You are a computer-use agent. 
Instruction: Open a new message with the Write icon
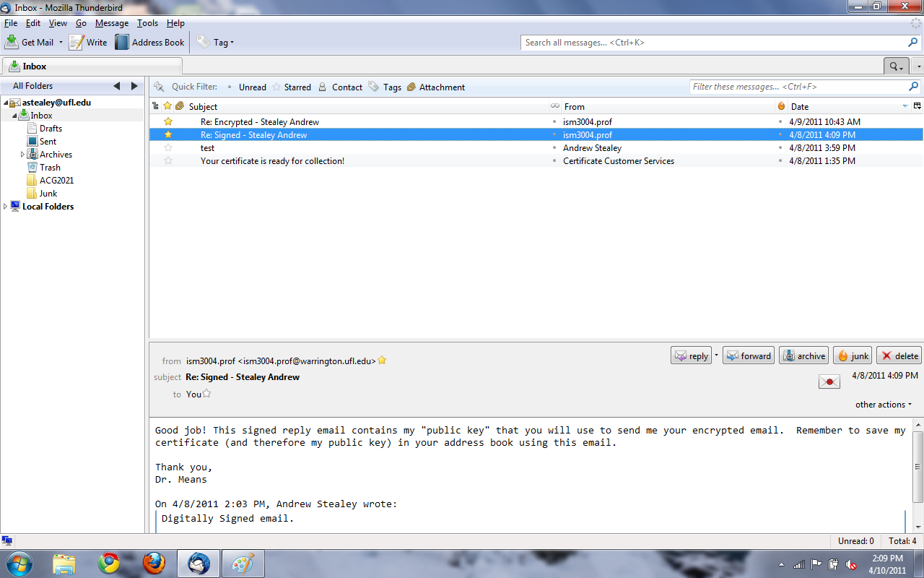coord(75,42)
